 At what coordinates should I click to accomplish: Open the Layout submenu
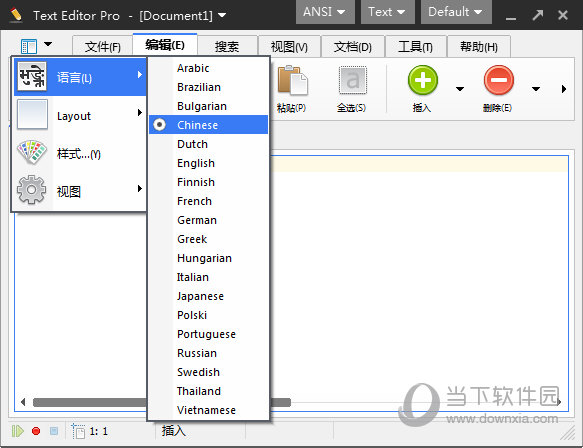point(80,115)
